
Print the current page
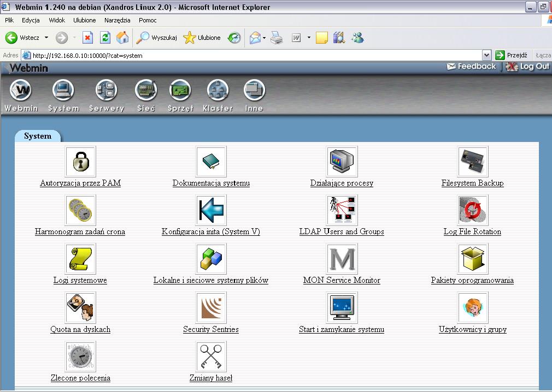click(x=277, y=38)
